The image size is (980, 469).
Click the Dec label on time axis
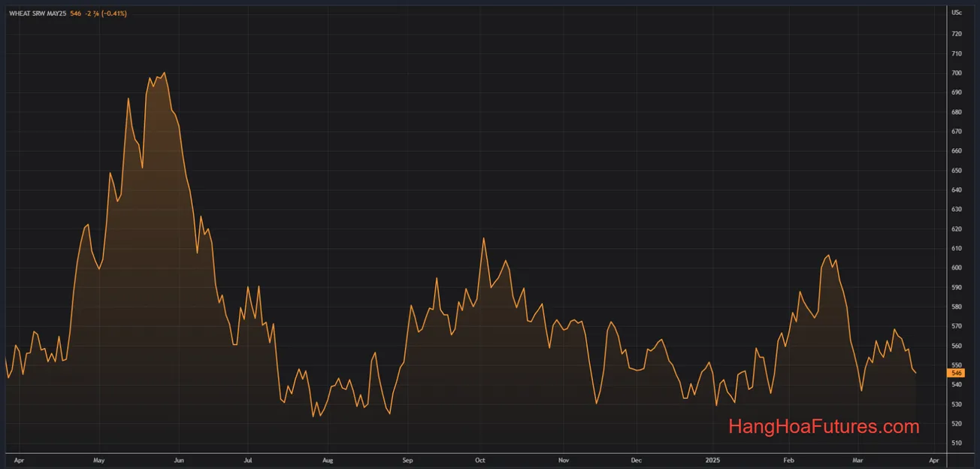pyautogui.click(x=636, y=459)
